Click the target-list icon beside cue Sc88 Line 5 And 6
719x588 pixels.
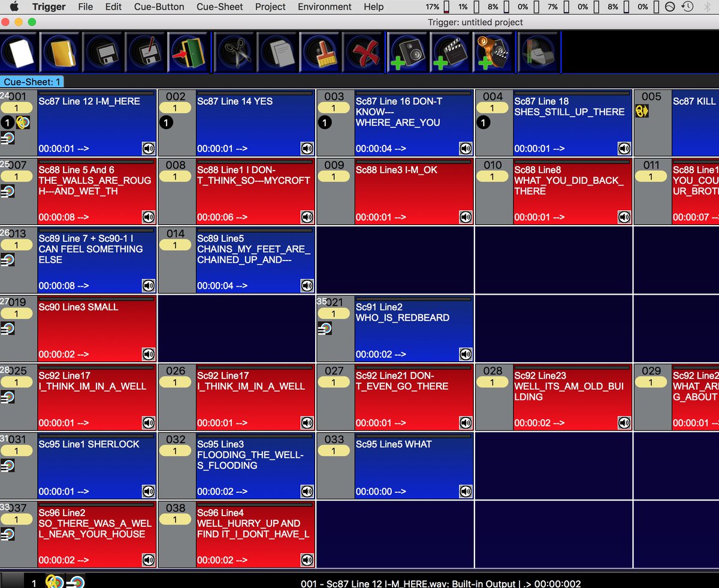pyautogui.click(x=8, y=191)
